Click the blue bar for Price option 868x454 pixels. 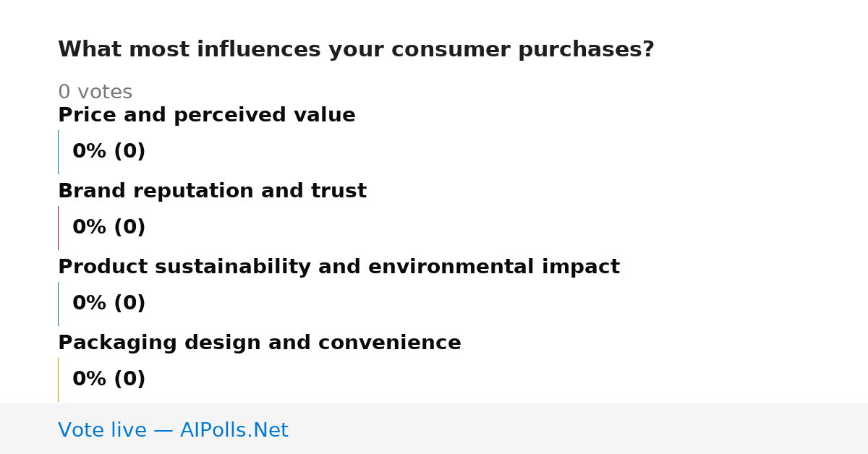point(59,152)
